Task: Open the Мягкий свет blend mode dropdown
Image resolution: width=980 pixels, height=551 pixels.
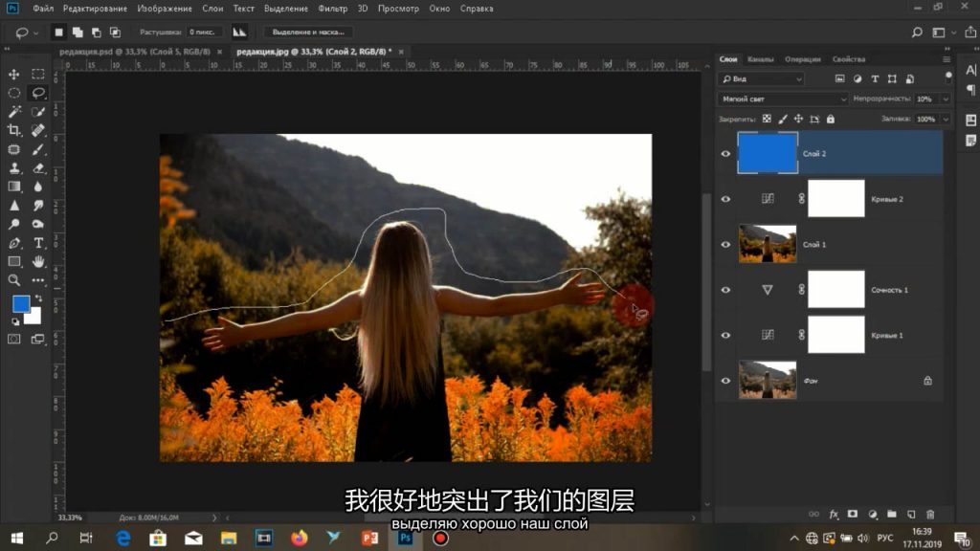Action: click(783, 99)
